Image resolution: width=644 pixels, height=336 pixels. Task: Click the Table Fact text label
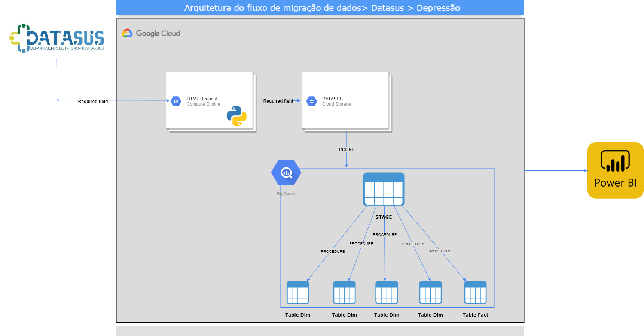[x=475, y=315]
